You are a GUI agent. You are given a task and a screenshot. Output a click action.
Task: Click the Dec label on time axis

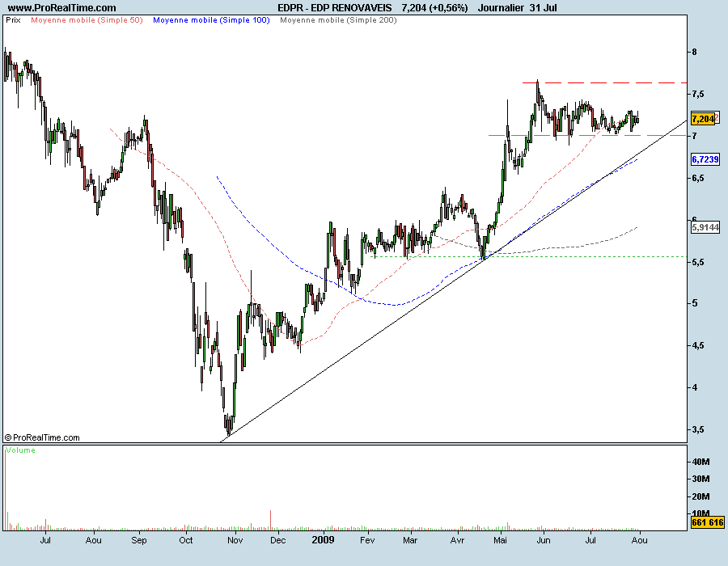pos(277,540)
